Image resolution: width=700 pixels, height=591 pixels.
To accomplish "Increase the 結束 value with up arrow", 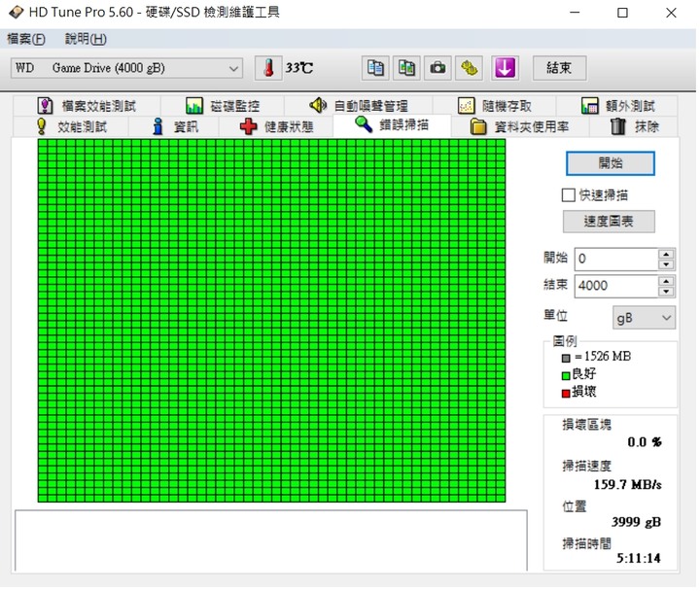I will [666, 281].
